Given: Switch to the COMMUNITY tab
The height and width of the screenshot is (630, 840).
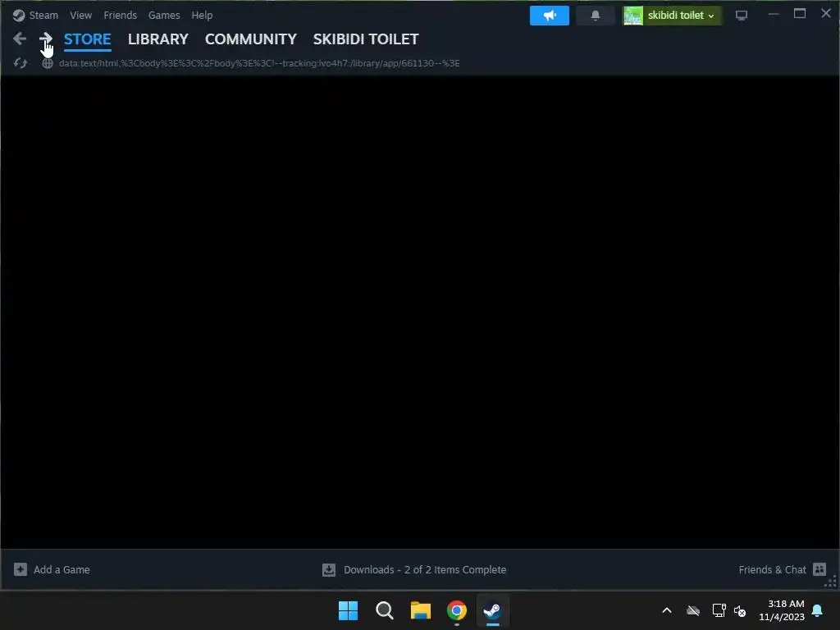Looking at the screenshot, I should point(251,39).
